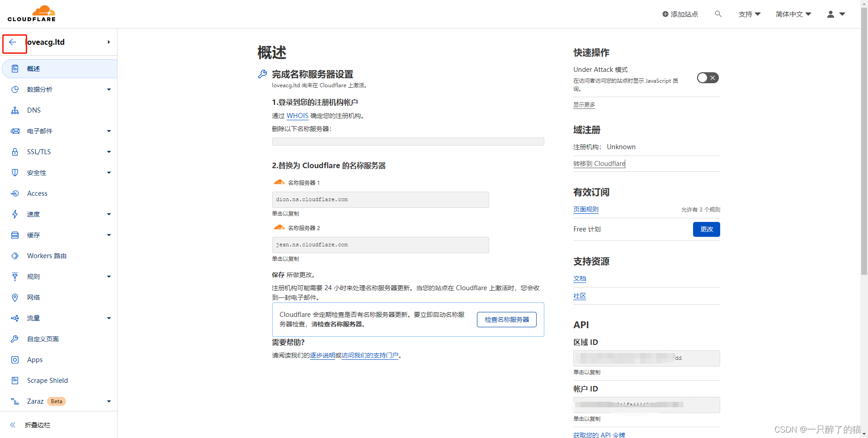The width and height of the screenshot is (868, 438).
Task: Click the 获取您的 API 令牌 link
Action: (599, 435)
